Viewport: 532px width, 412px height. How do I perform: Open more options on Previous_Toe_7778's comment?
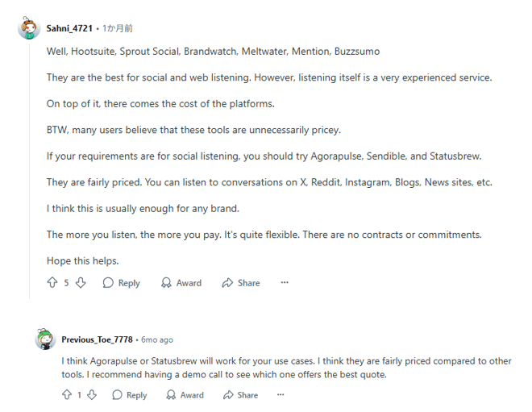(281, 395)
